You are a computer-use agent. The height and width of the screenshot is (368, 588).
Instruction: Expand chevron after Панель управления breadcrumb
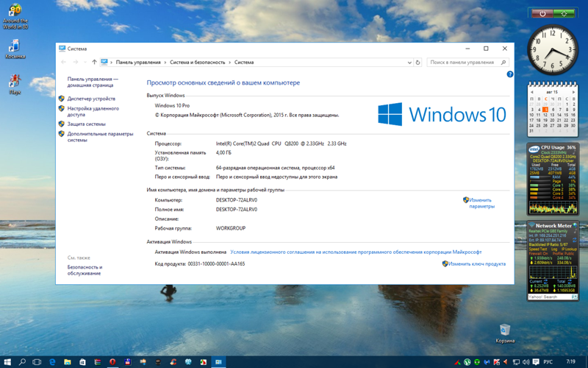click(165, 63)
